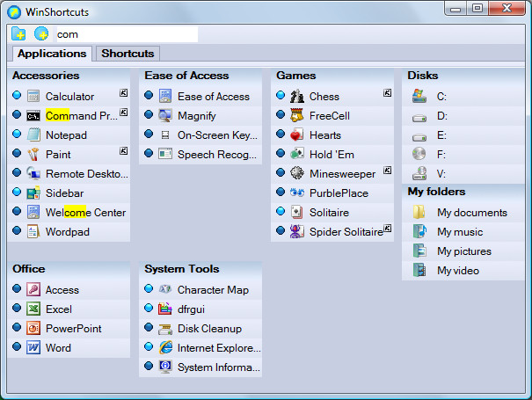The width and height of the screenshot is (532, 400).
Task: Toggle the bullet beside Solitaire
Action: coord(281,211)
